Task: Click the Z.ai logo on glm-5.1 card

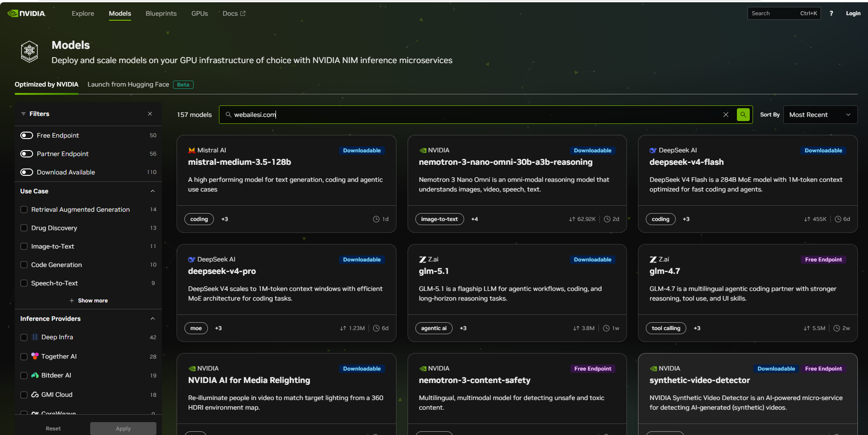Action: (422, 260)
